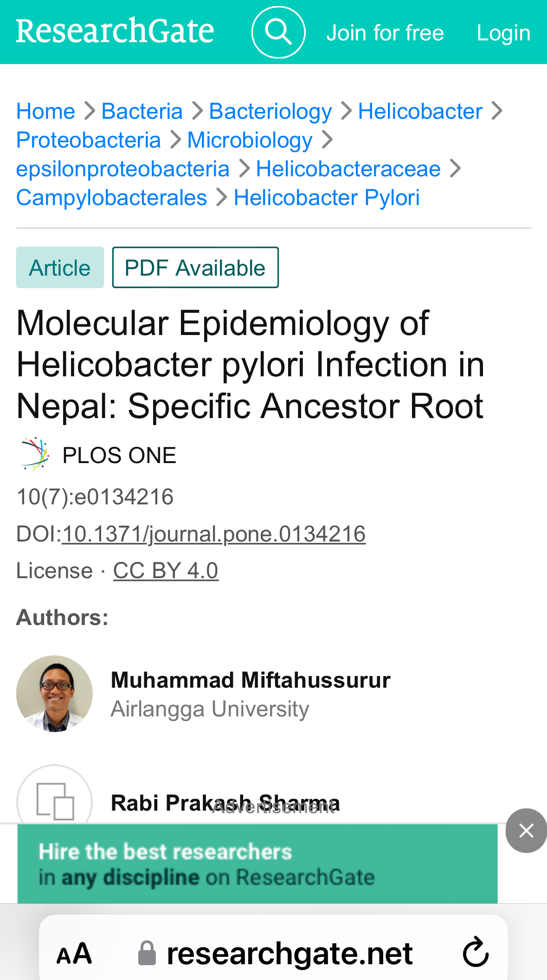
Task: Open the Login page
Action: [x=503, y=33]
